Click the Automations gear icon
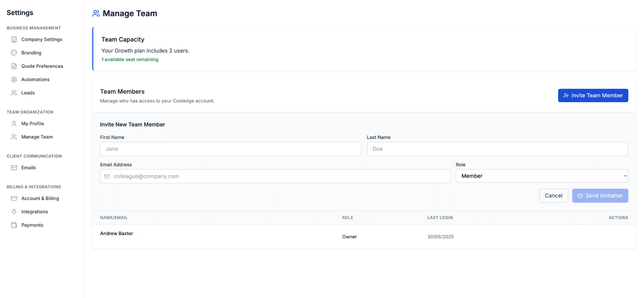644x298 pixels. [x=14, y=79]
